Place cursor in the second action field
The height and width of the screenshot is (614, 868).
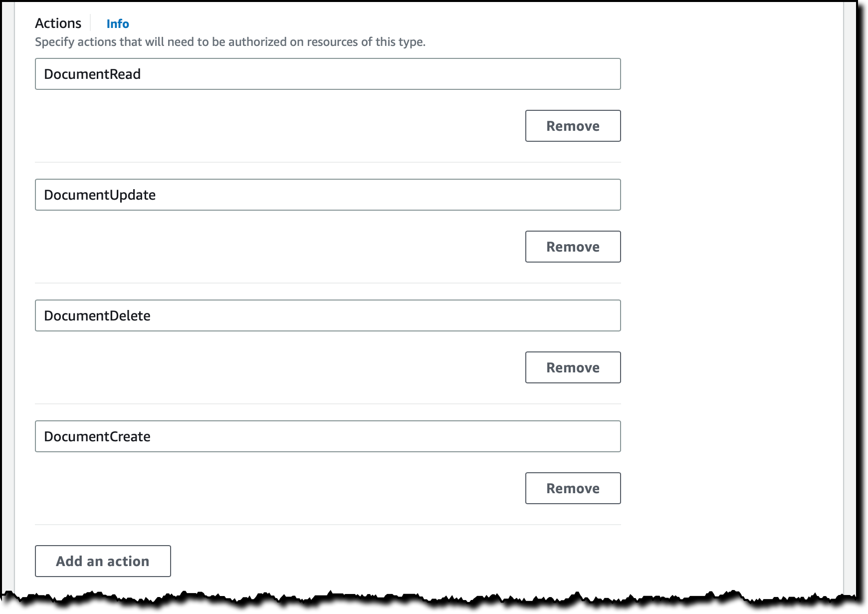click(x=328, y=195)
